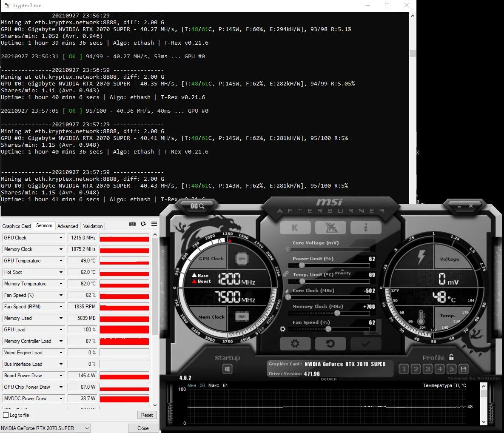
Task: Click the Temp. Limit slider handle
Action: 302,281
